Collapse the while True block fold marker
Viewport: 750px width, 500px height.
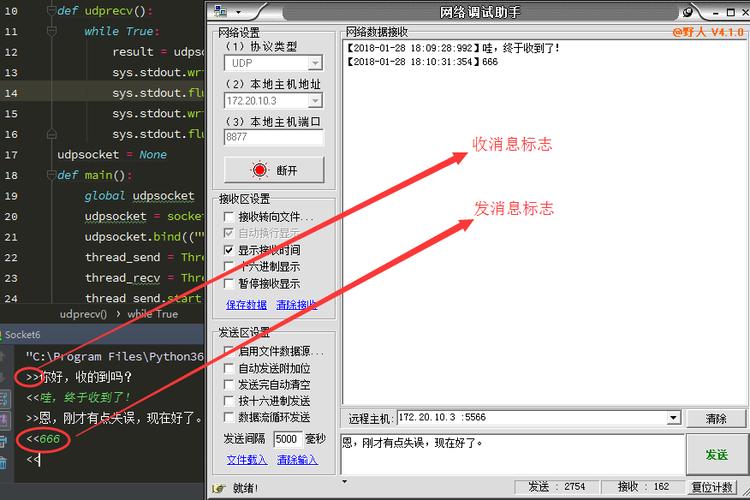[x=52, y=31]
